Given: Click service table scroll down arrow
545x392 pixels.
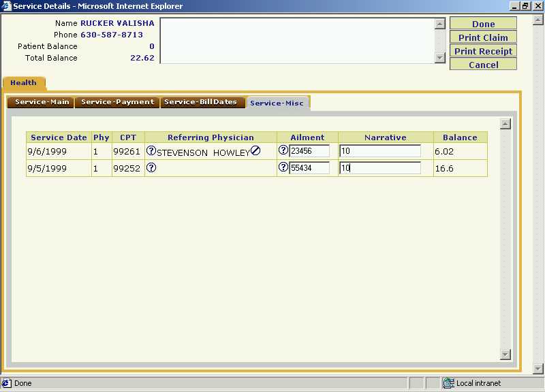Looking at the screenshot, I should pos(505,354).
